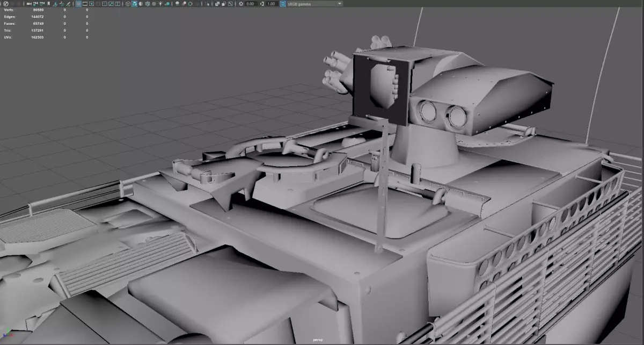
Task: Click the Exposure value field 0.00
Action: click(251, 3)
